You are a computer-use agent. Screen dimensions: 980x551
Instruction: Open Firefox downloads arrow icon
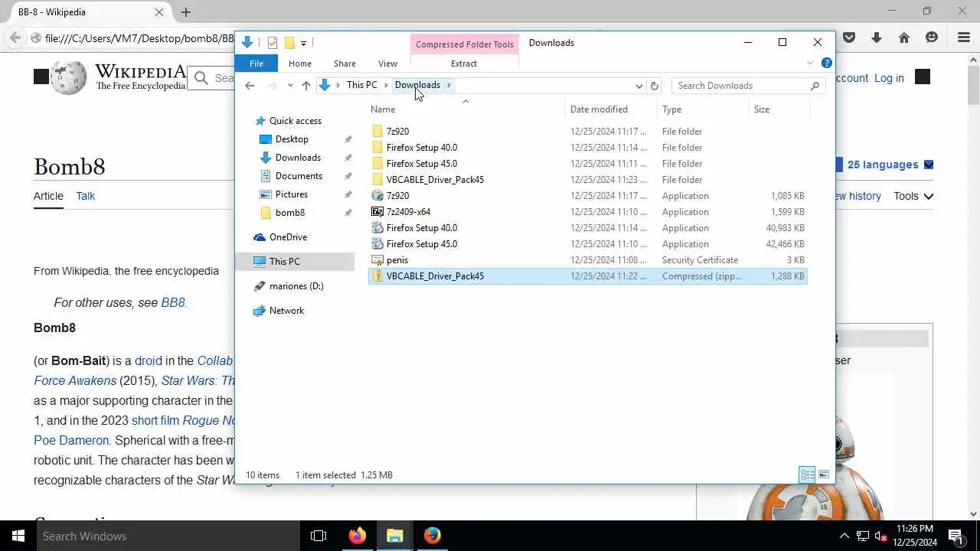point(877,37)
